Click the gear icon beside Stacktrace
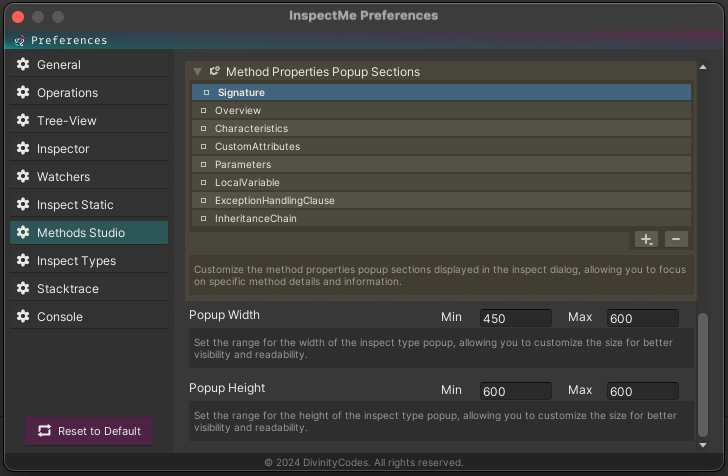The image size is (728, 476). pos(23,288)
